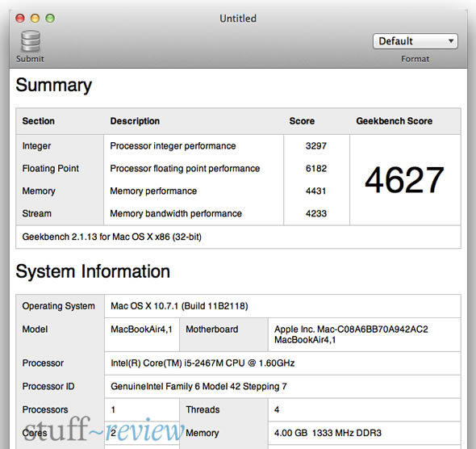Select the Integer section row label

click(x=36, y=146)
